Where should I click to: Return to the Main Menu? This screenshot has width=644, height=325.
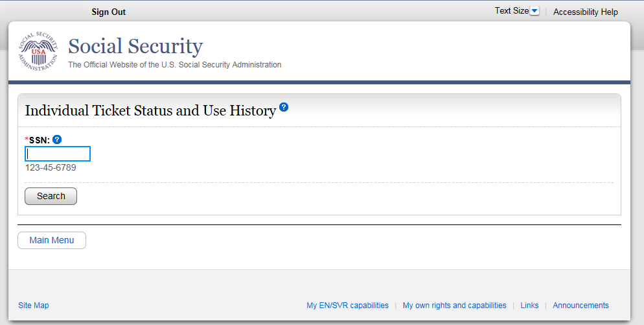52,240
